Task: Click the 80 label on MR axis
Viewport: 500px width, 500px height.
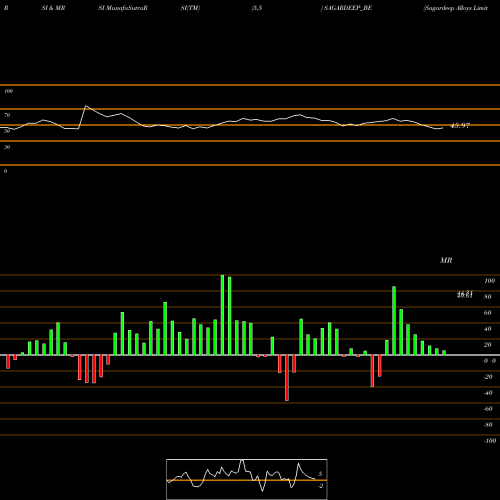Action: (x=488, y=297)
